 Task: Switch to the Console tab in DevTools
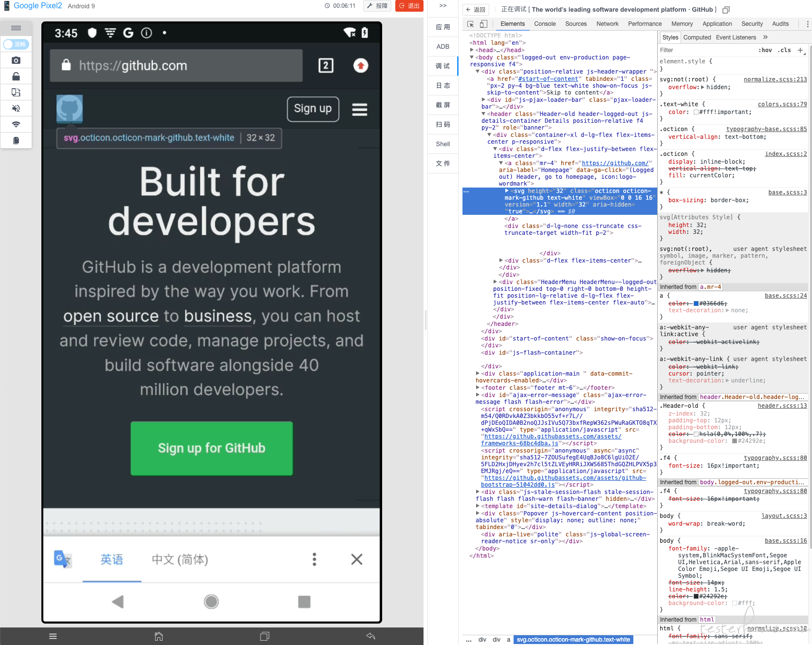click(545, 24)
